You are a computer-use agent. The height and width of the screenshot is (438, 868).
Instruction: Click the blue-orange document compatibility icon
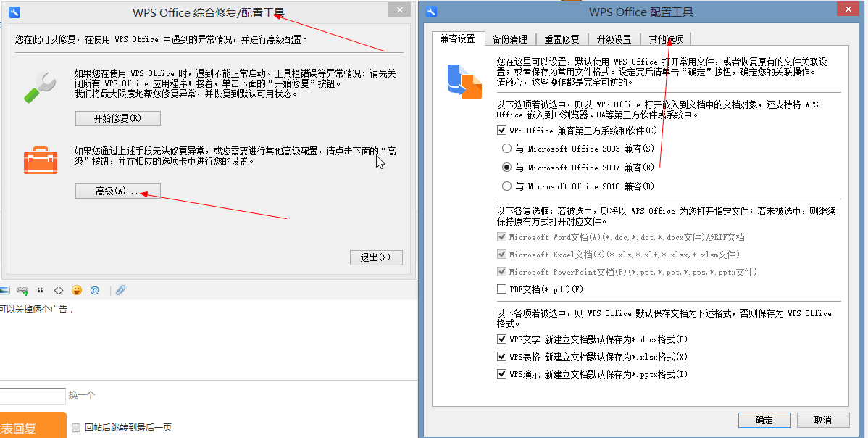coord(464,81)
